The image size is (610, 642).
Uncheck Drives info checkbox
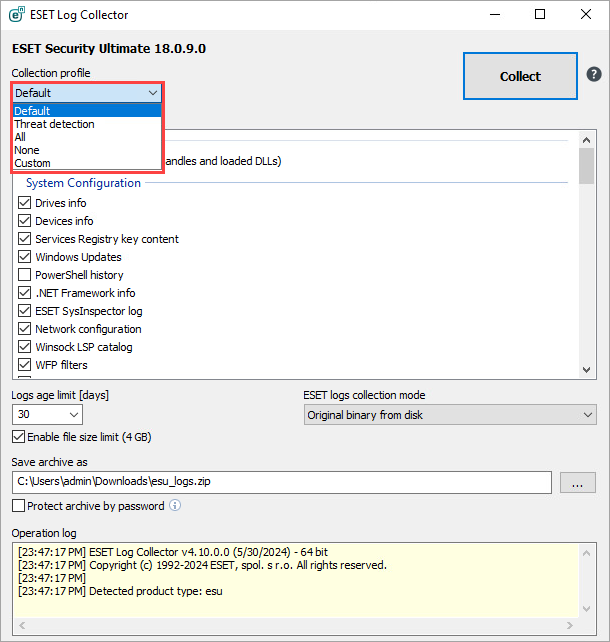point(25,203)
